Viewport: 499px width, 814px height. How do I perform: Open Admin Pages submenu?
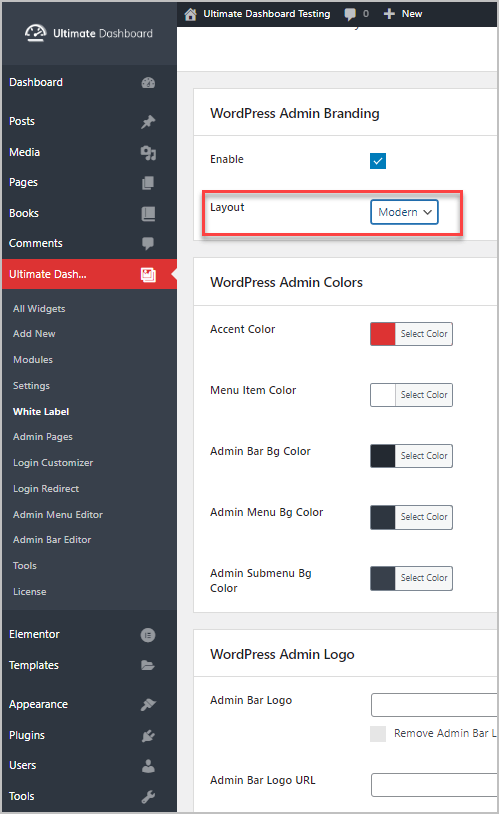(43, 437)
